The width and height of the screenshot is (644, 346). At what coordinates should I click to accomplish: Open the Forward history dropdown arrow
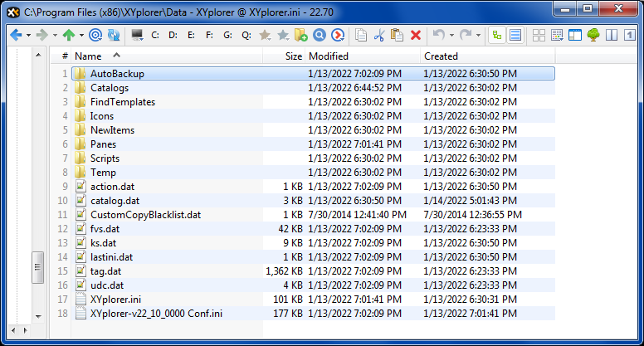55,36
